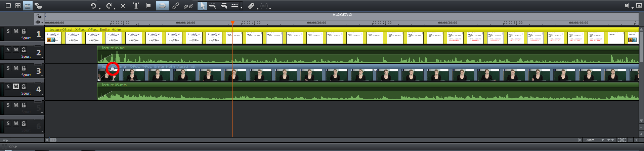Mute track 1

tap(16, 31)
